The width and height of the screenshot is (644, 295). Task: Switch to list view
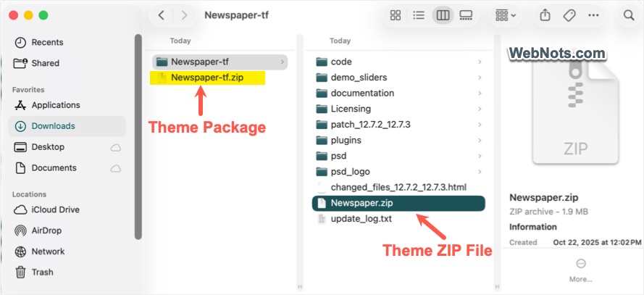pyautogui.click(x=419, y=16)
